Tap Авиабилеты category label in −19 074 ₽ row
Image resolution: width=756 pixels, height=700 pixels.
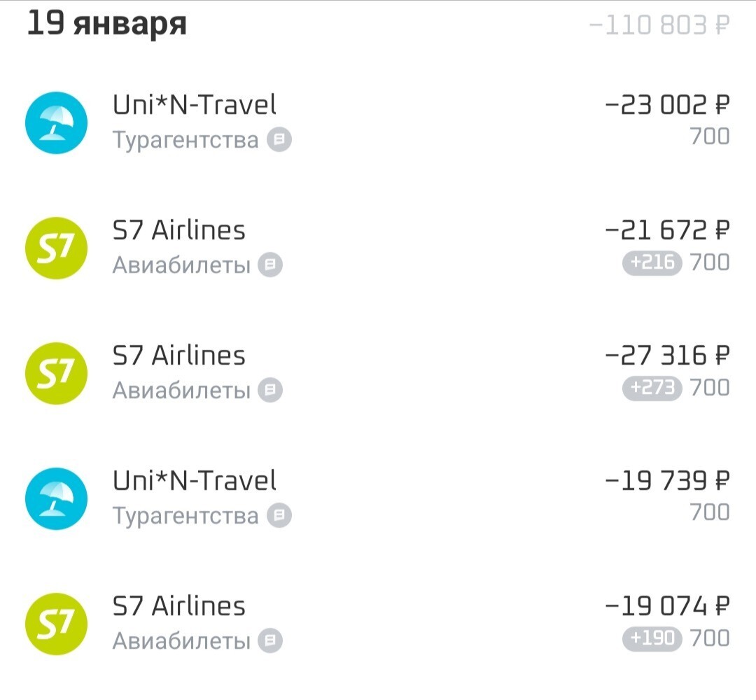tap(181, 641)
